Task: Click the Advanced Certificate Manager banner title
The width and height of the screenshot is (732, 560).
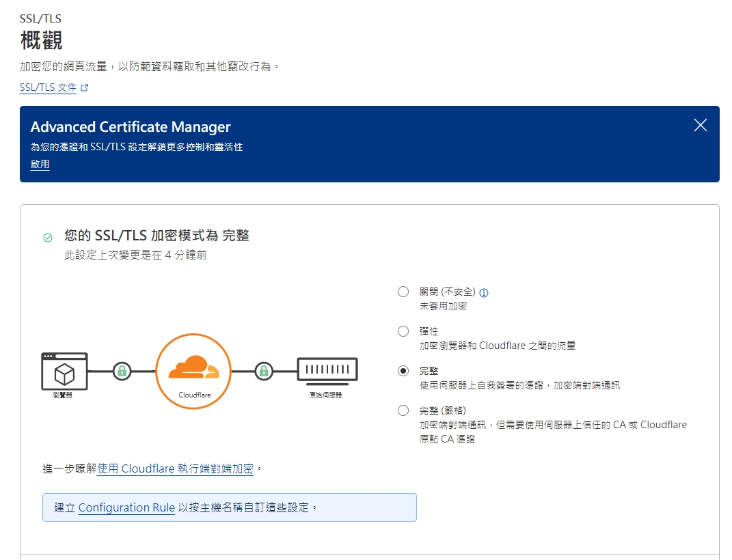Action: point(131,127)
